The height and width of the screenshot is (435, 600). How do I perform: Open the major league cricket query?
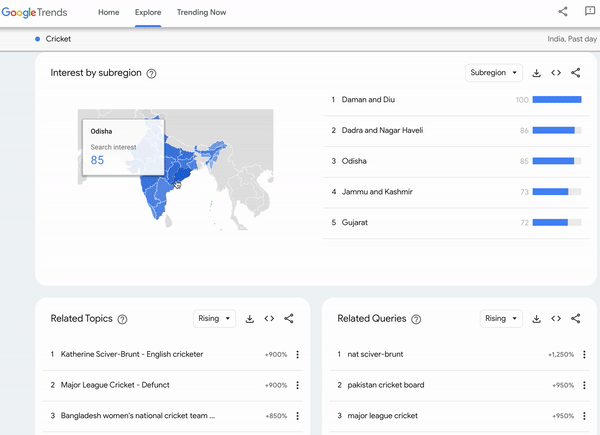point(383,416)
